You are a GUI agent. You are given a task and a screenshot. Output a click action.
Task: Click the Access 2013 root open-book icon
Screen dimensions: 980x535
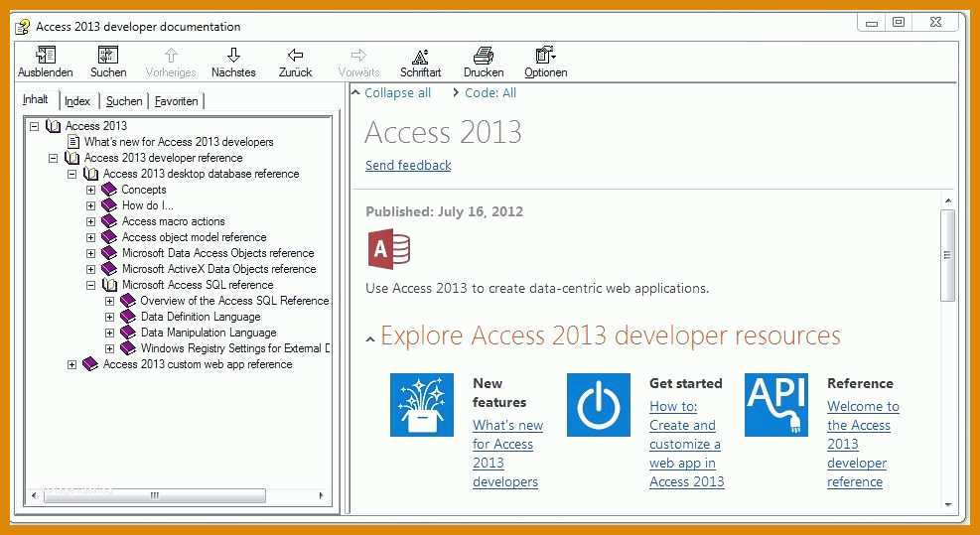[x=54, y=126]
